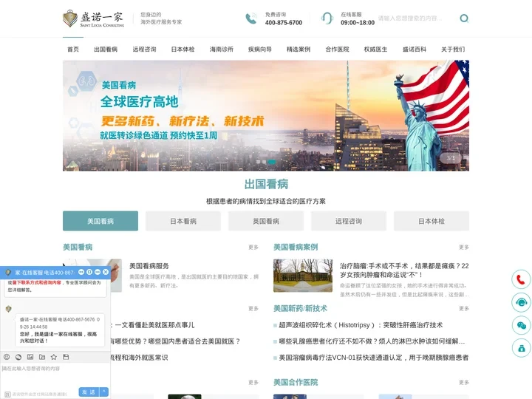The image size is (532, 399).
Task: Click the 美国新药/新技术 section heading
Action: (x=300, y=308)
